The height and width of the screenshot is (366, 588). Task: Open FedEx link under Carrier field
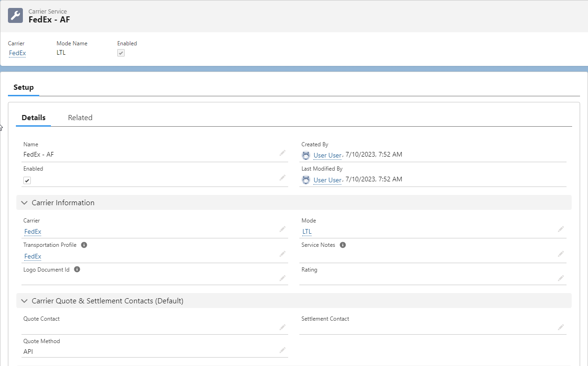pyautogui.click(x=33, y=231)
